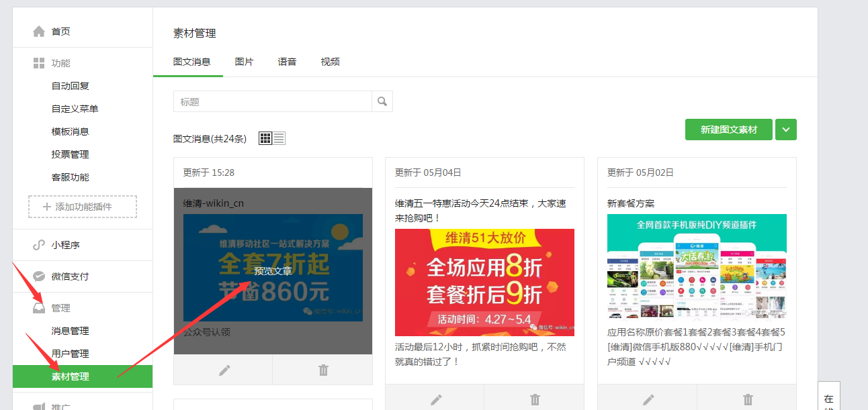The height and width of the screenshot is (410, 868).
Task: Focus the 标题 search input field
Action: point(273,101)
